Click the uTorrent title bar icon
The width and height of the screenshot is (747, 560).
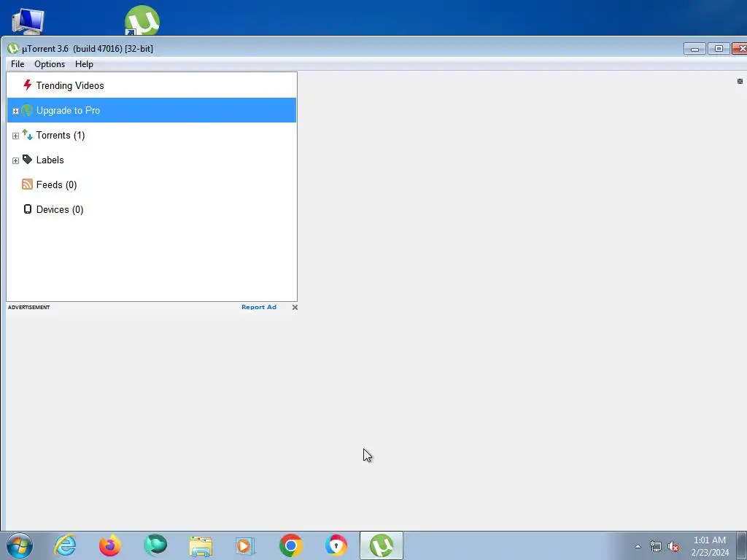(13, 48)
